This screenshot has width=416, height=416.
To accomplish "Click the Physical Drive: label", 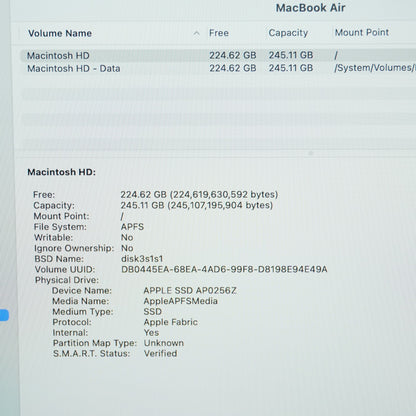I will pyautogui.click(x=67, y=280).
